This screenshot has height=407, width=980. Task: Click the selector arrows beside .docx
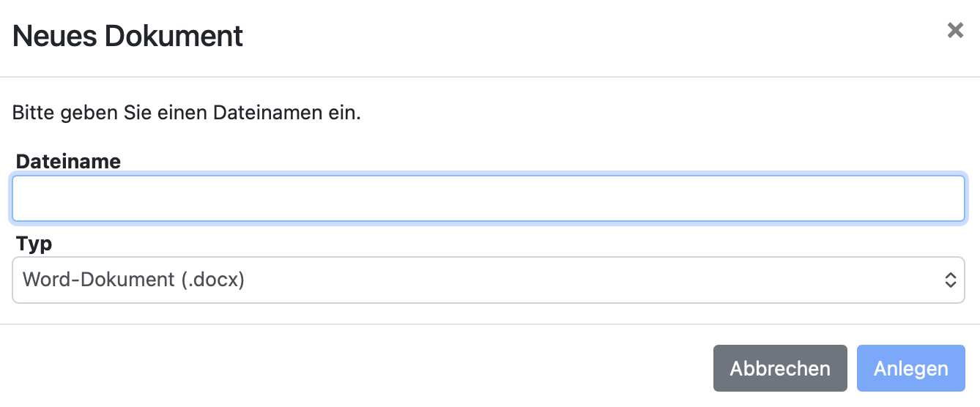click(950, 280)
